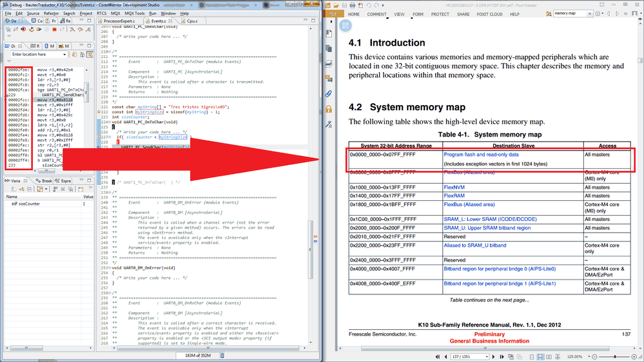Click the Step Return debug icon
Image resolution: width=644 pixels, height=362 pixels.
tap(88, 29)
